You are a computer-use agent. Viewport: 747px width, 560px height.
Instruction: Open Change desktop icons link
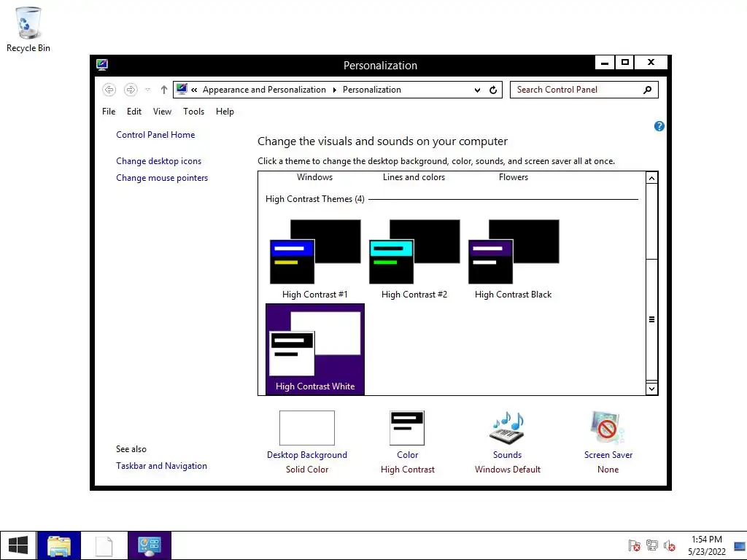coord(158,161)
